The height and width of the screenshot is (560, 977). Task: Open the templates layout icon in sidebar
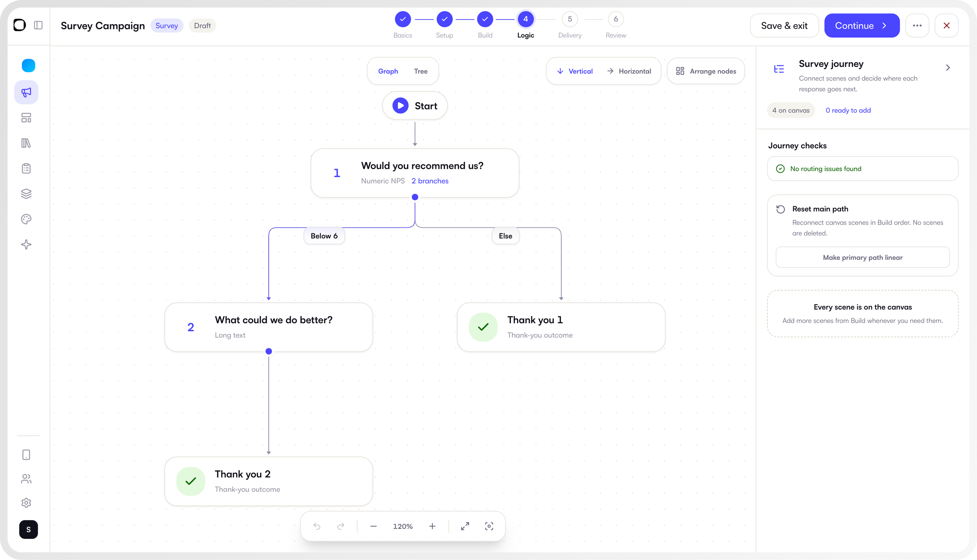click(26, 118)
